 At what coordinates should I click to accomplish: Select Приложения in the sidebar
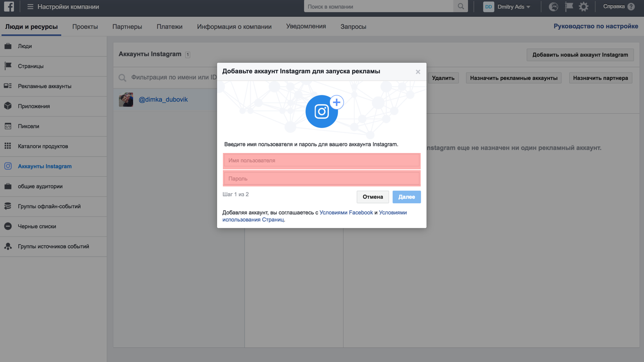tap(54, 106)
